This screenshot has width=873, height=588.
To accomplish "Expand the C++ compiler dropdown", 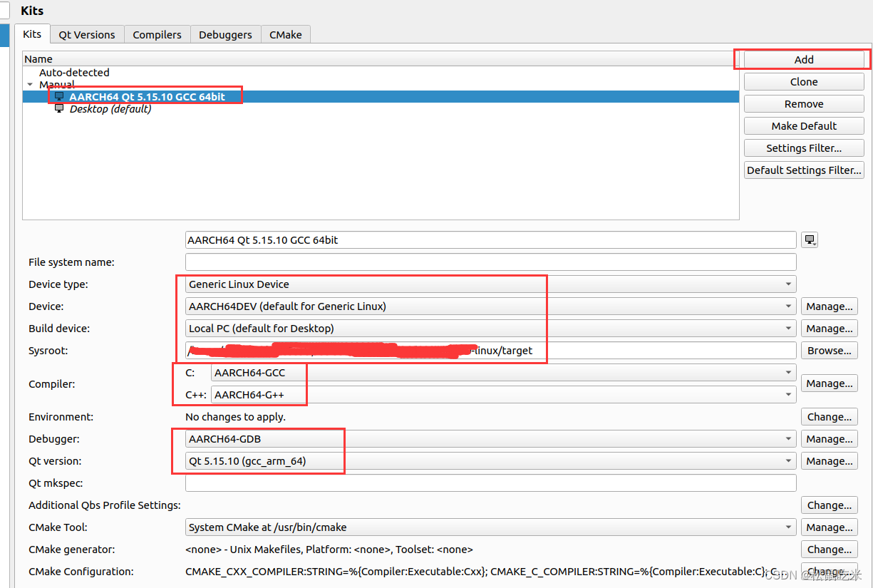I will 787,394.
